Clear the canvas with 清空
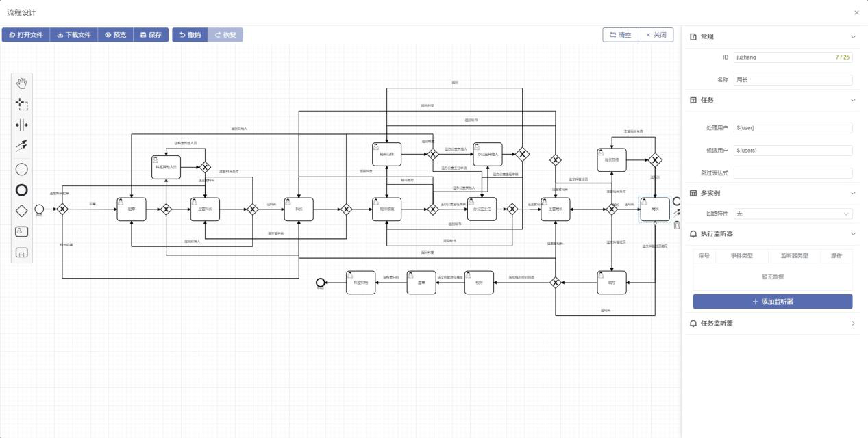The height and width of the screenshot is (438, 868). point(620,35)
